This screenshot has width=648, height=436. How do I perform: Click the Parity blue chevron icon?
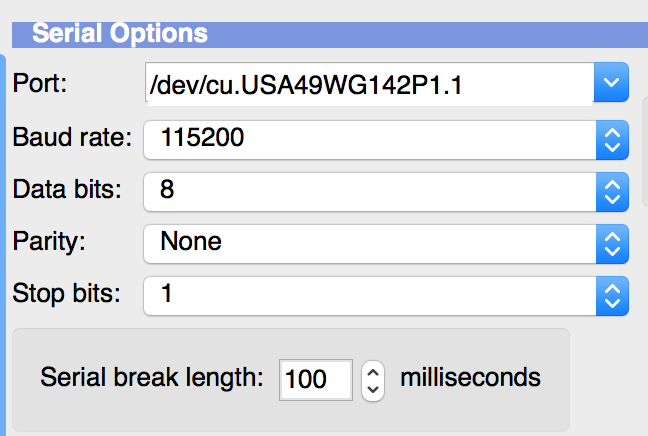(x=611, y=242)
